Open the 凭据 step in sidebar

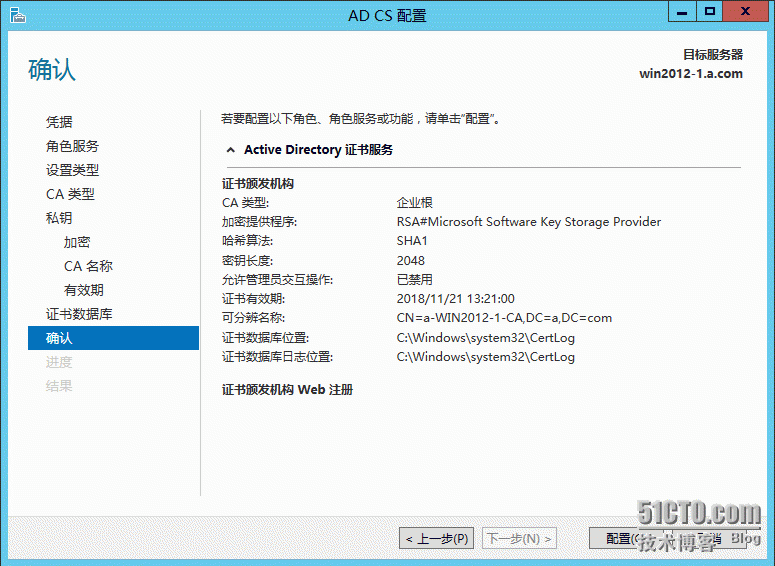[x=59, y=122]
